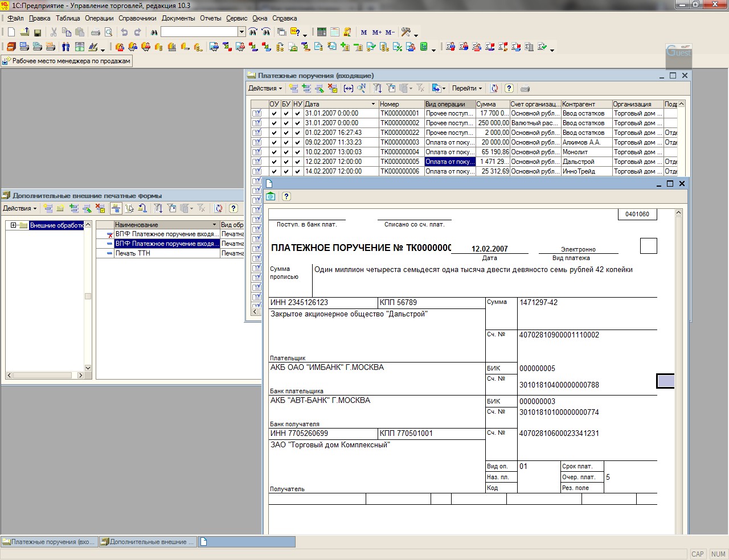Click help question icon in printed document toolbar

[286, 196]
